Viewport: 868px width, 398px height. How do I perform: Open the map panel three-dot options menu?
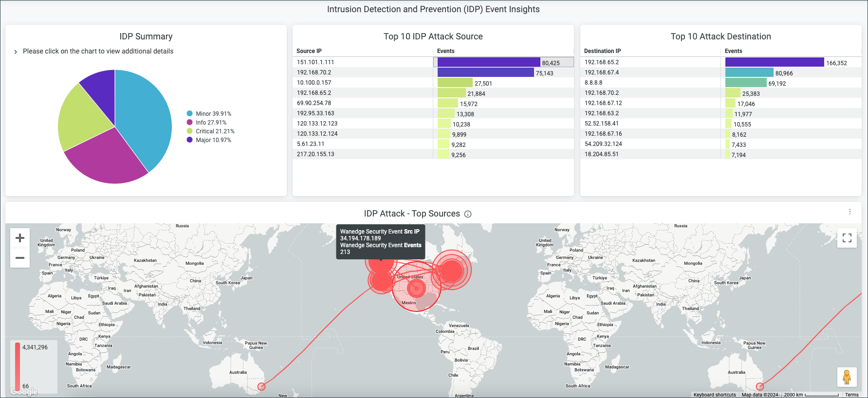coord(850,212)
